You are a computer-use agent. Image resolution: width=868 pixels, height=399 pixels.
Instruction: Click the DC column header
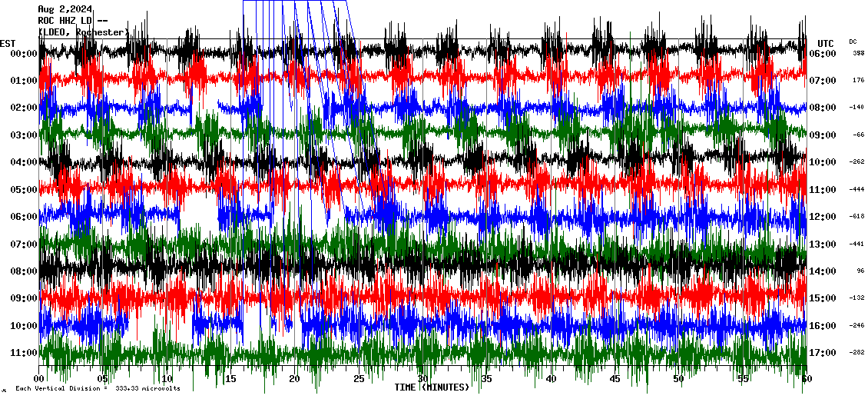853,42
